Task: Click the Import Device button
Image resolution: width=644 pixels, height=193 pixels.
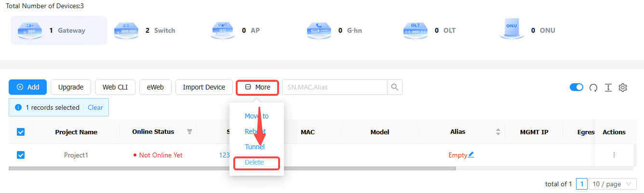Action: click(204, 87)
